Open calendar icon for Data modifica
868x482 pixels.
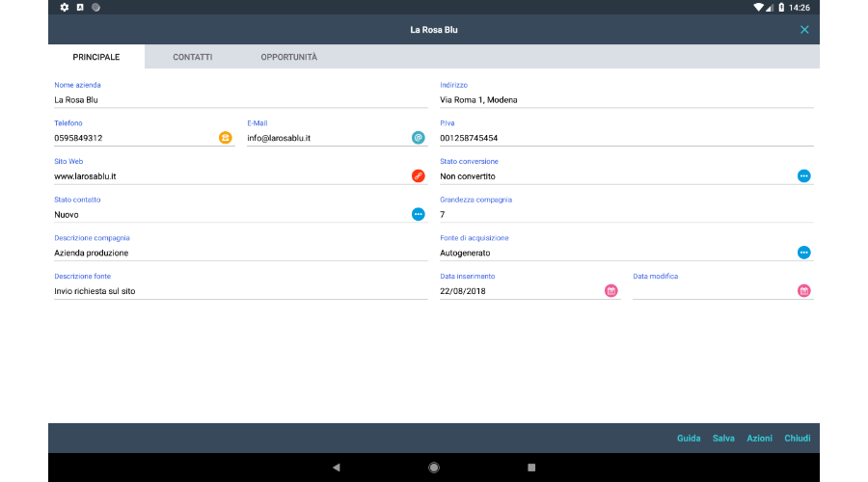coord(803,290)
